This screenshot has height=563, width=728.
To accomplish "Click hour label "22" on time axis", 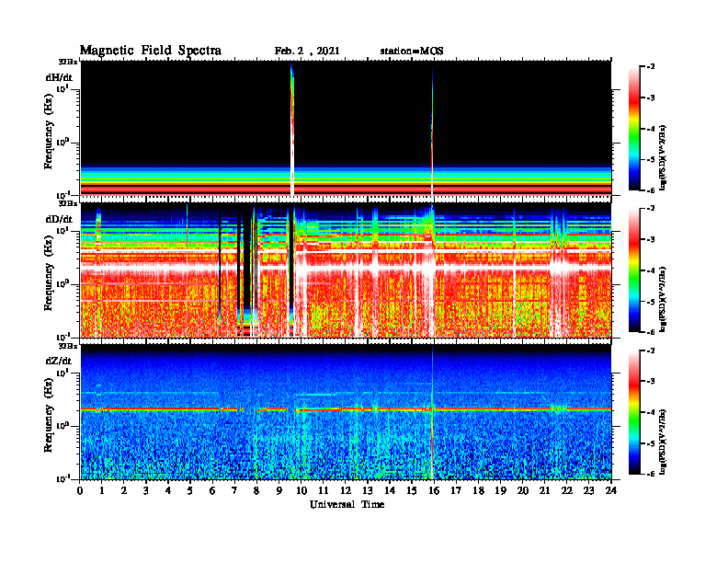I will pos(567,490).
